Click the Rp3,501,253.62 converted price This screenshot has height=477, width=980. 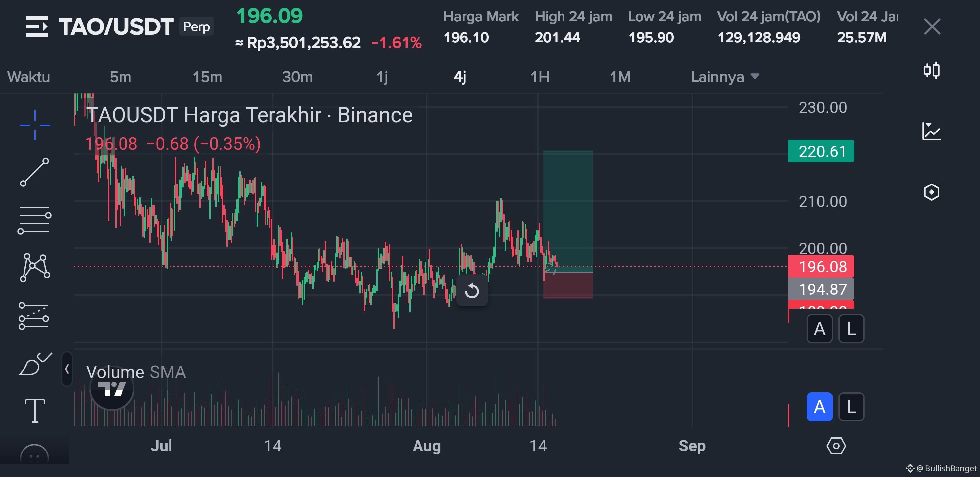298,43
